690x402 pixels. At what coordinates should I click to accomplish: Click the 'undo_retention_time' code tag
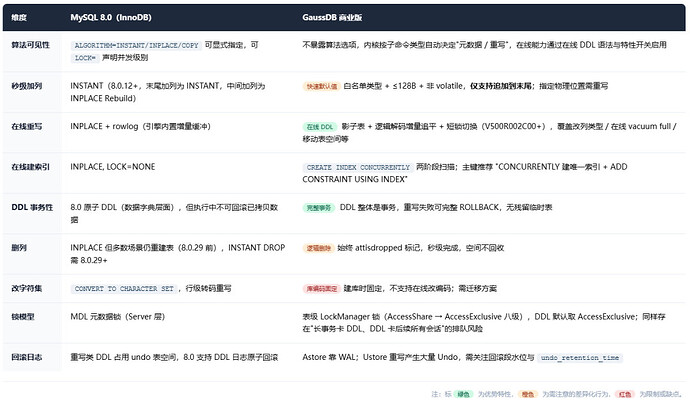tap(580, 358)
